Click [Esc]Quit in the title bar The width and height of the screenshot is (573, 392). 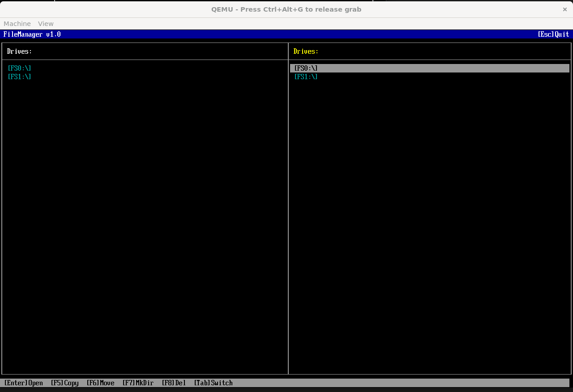point(553,34)
